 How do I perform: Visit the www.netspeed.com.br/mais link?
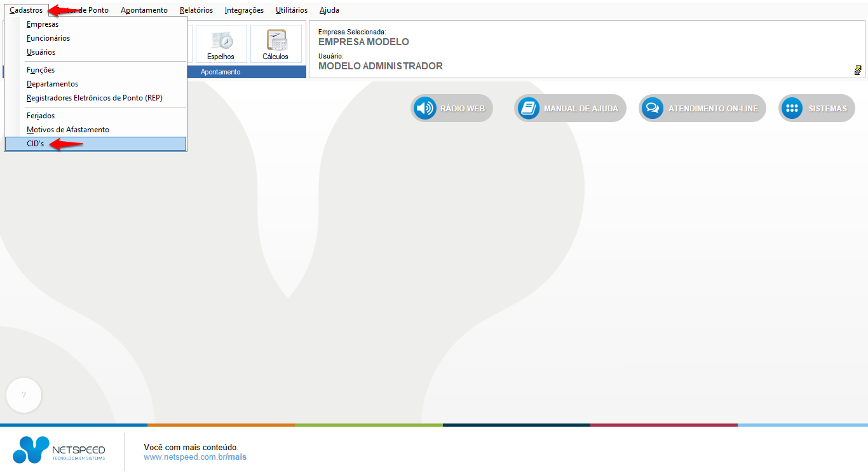(195, 457)
